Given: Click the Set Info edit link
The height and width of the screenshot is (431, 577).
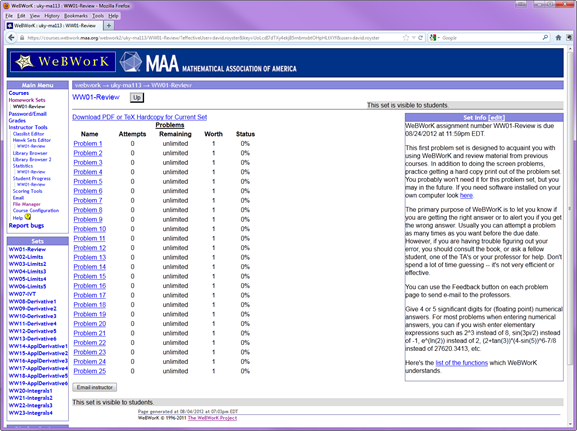Looking at the screenshot, I should click(496, 117).
